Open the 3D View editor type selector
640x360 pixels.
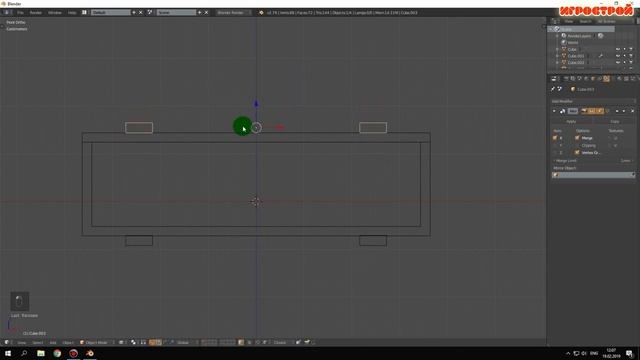[7, 342]
